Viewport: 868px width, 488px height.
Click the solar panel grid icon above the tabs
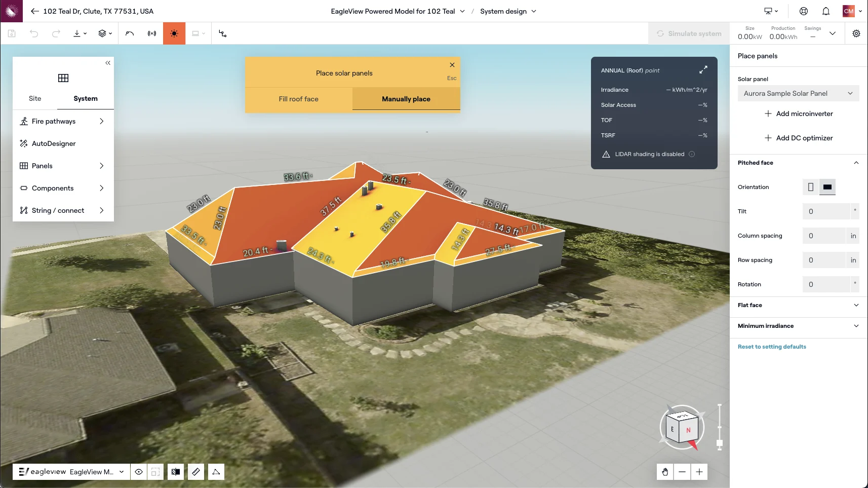click(x=63, y=78)
